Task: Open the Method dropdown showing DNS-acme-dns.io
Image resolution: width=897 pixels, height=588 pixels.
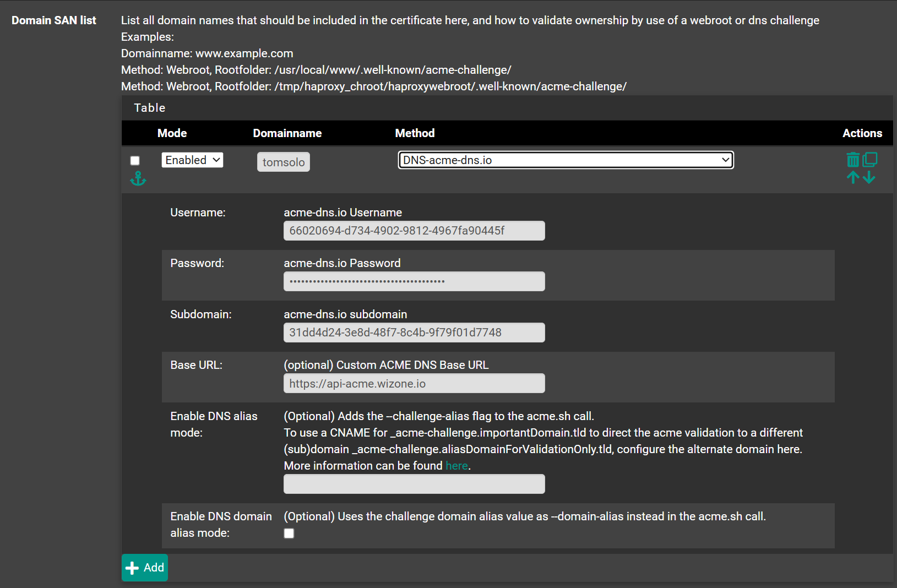Action: [566, 160]
